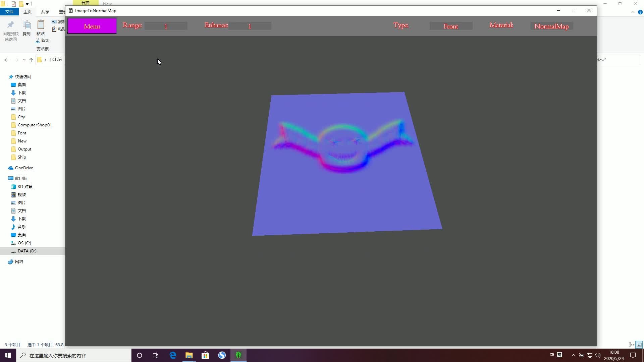644x362 pixels.
Task: Click the Copy icon in ribbon
Action: click(26, 25)
